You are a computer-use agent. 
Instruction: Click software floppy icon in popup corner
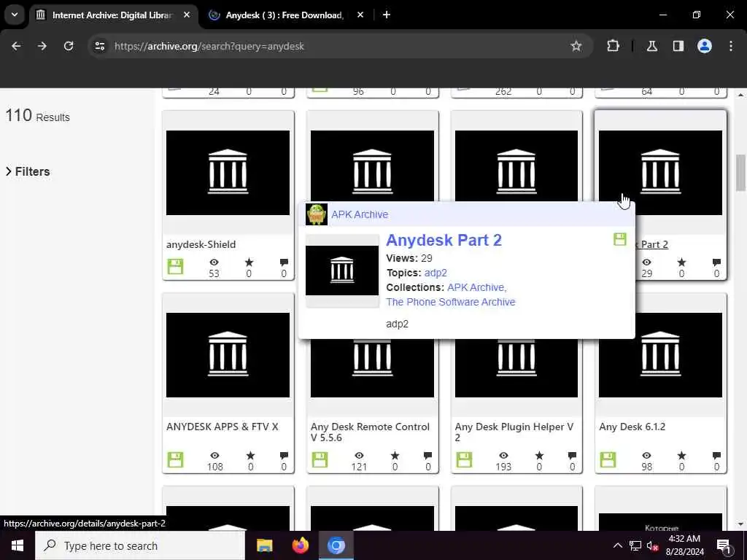[620, 239]
